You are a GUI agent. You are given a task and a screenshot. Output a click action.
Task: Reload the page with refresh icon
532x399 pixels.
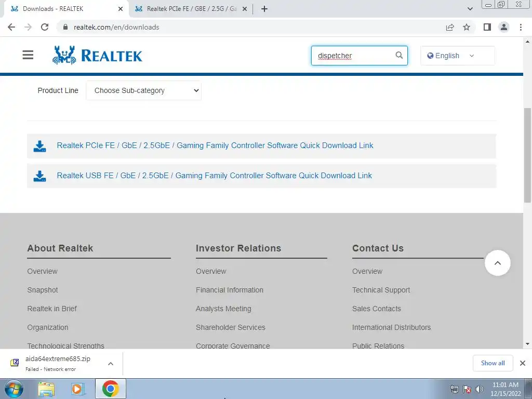click(45, 27)
